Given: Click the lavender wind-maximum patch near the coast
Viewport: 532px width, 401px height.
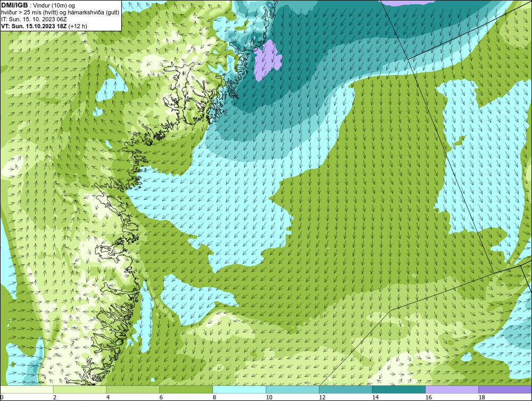Looking at the screenshot, I should click(x=268, y=60).
